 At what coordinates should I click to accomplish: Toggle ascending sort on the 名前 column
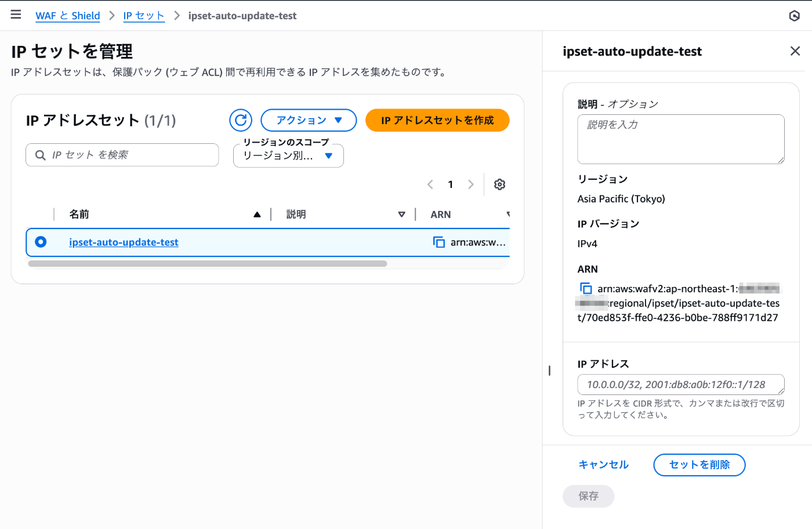257,214
